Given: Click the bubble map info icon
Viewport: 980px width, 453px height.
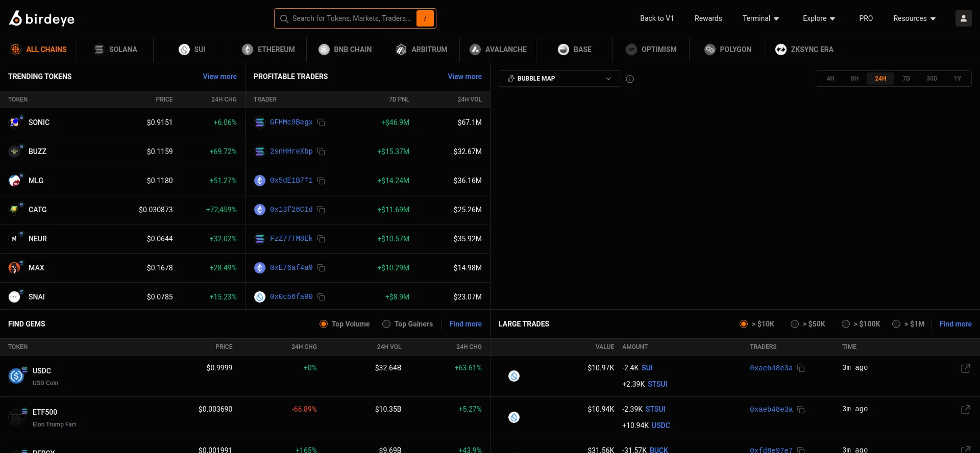Looking at the screenshot, I should point(630,79).
